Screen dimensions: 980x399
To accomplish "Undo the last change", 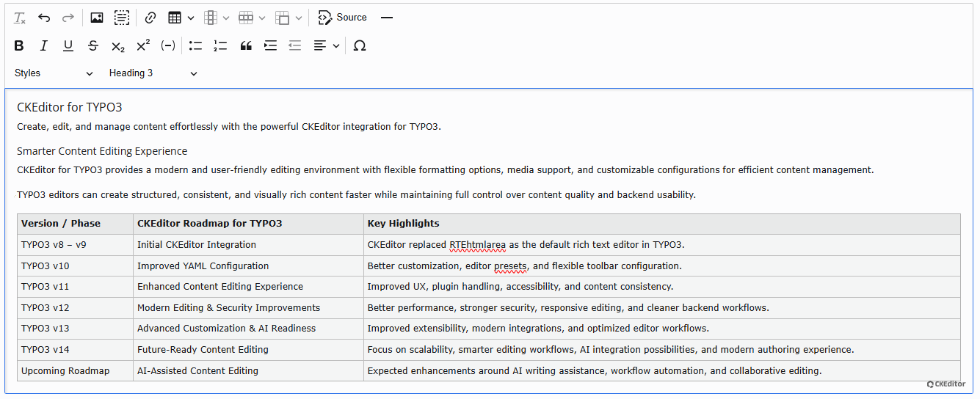I will (x=44, y=18).
